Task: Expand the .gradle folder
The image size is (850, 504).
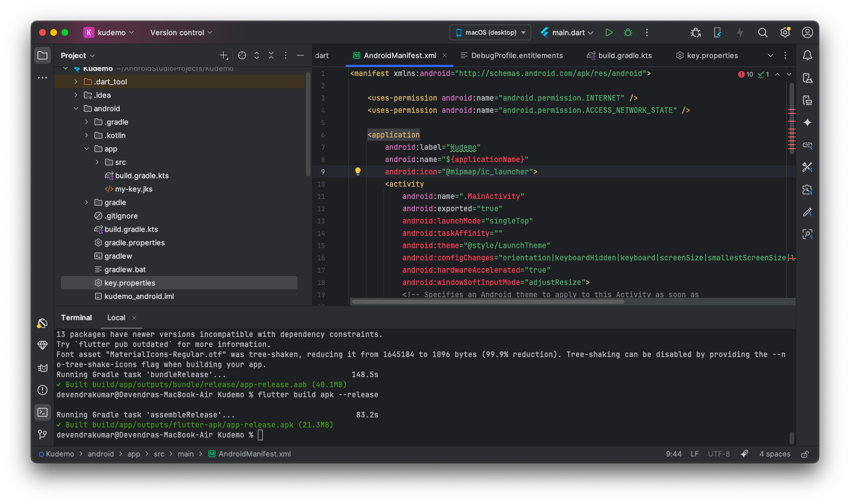Action: pos(87,122)
